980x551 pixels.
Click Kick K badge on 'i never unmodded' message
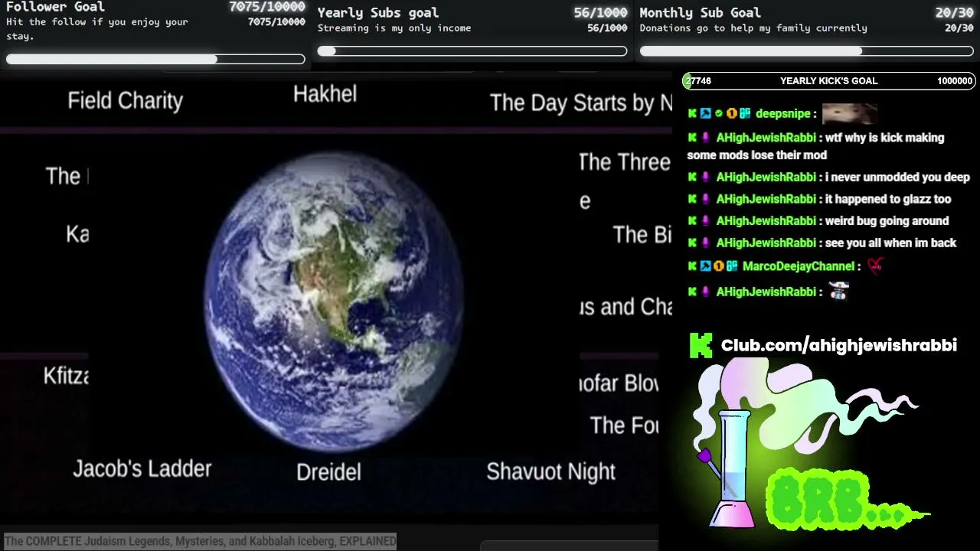coord(692,177)
